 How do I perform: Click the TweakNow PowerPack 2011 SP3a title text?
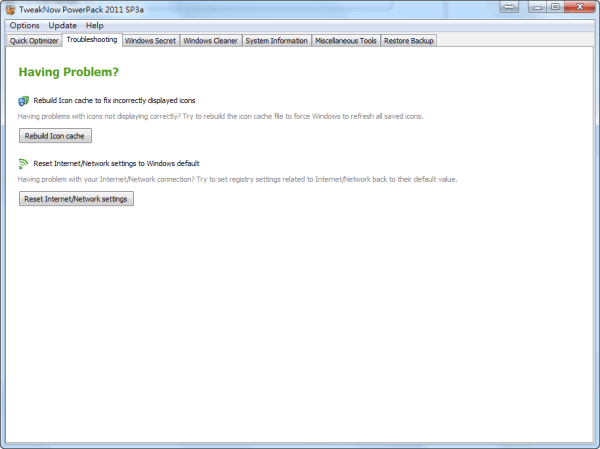point(82,10)
